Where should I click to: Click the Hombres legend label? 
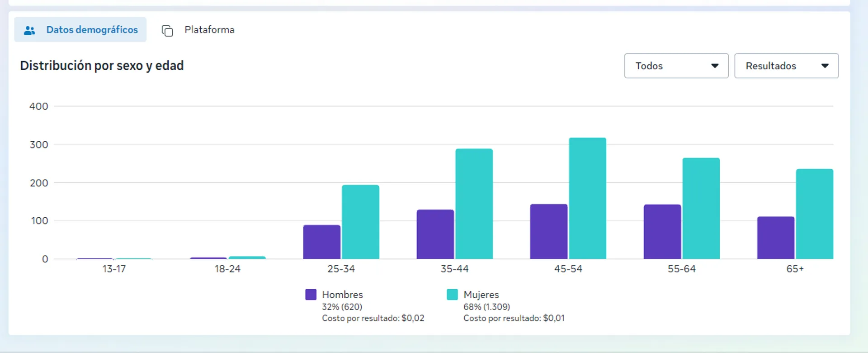point(342,295)
